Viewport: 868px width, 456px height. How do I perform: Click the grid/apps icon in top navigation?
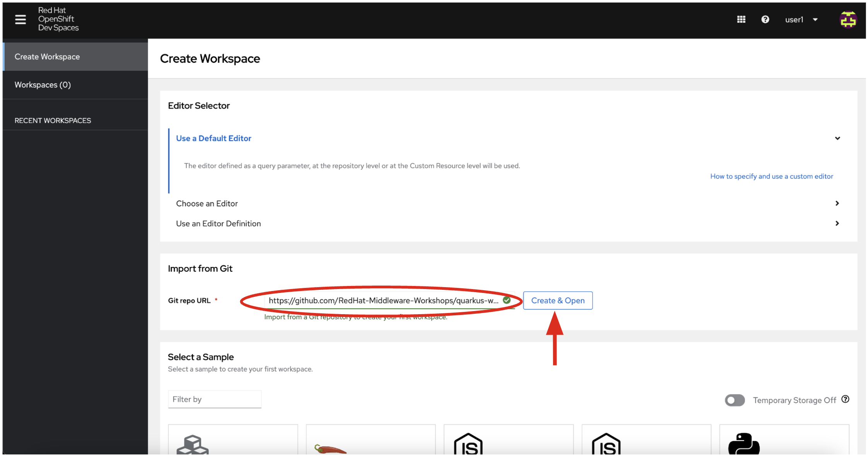coord(741,18)
